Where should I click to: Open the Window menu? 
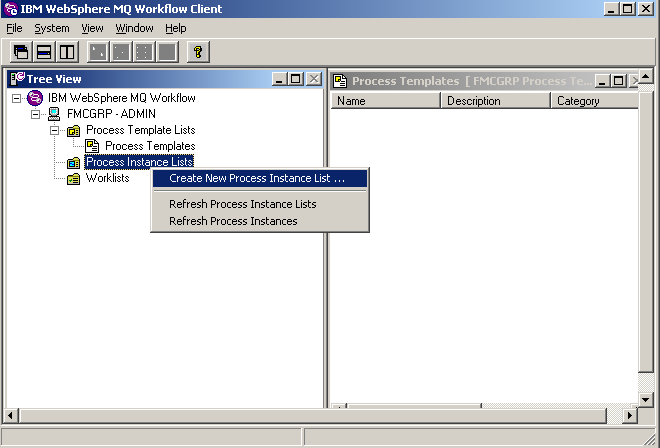tap(134, 28)
